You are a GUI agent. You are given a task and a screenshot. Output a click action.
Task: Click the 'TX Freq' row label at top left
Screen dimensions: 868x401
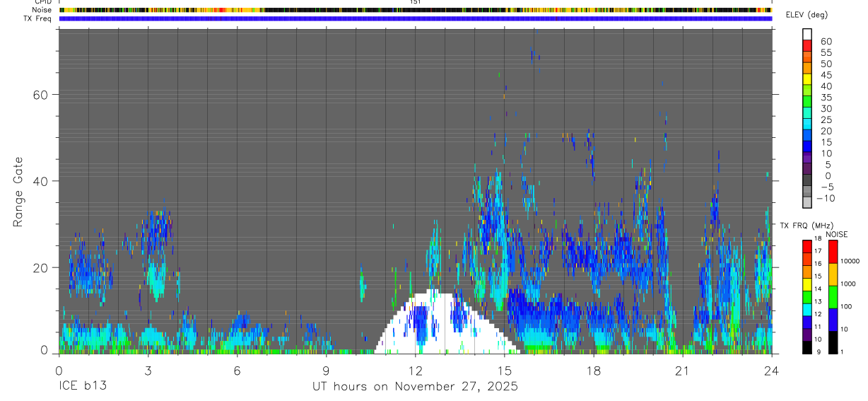(38, 18)
